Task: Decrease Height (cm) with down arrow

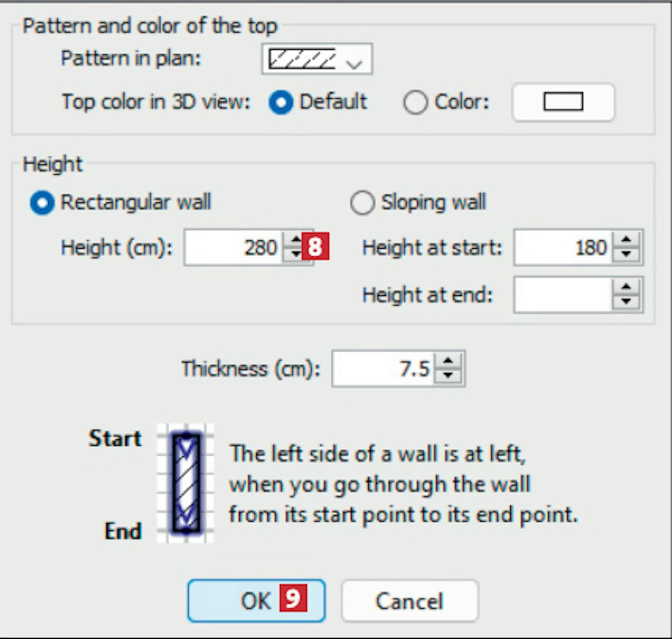Action: pyautogui.click(x=295, y=255)
